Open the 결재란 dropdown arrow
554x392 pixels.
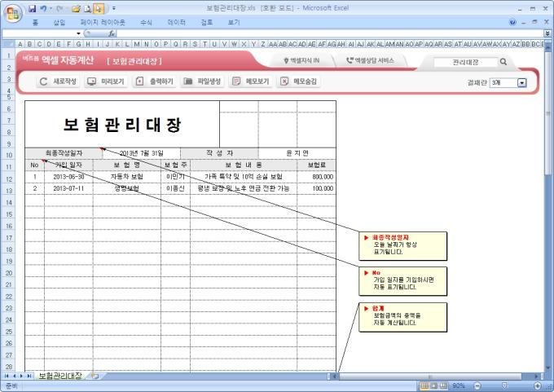(522, 82)
